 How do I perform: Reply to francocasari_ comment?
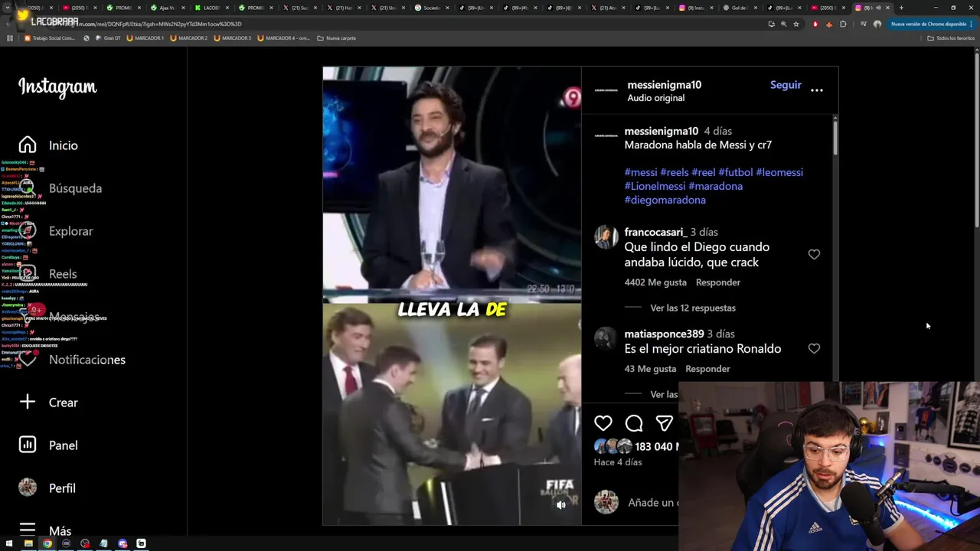coord(717,282)
